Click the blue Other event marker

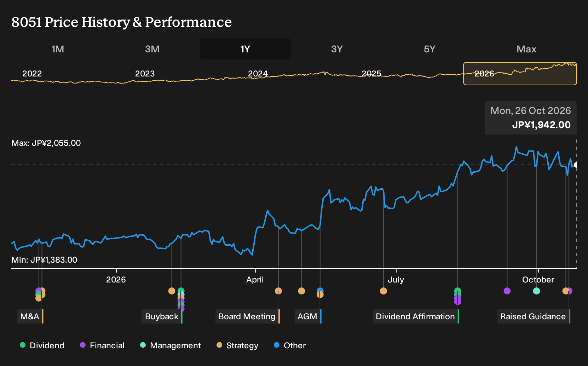click(320, 290)
